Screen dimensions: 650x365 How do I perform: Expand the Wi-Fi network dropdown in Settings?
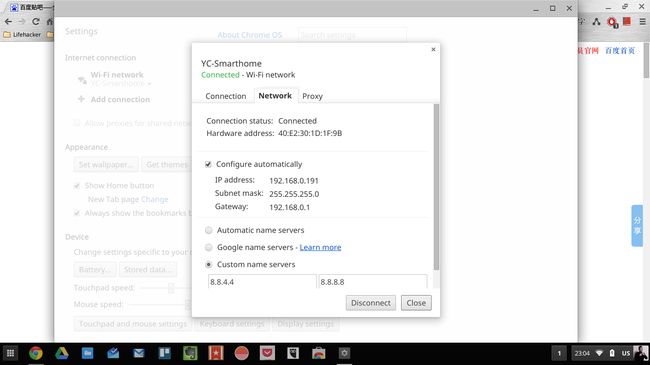pyautogui.click(x=121, y=83)
